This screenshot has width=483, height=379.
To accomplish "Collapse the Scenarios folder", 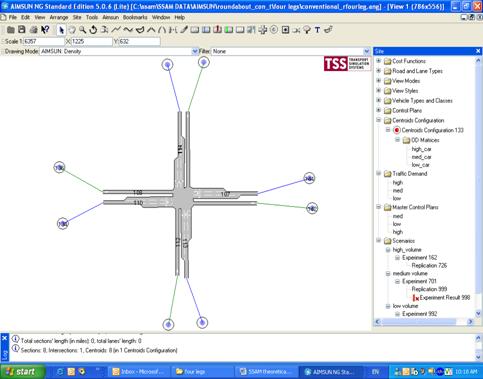I will click(378, 240).
